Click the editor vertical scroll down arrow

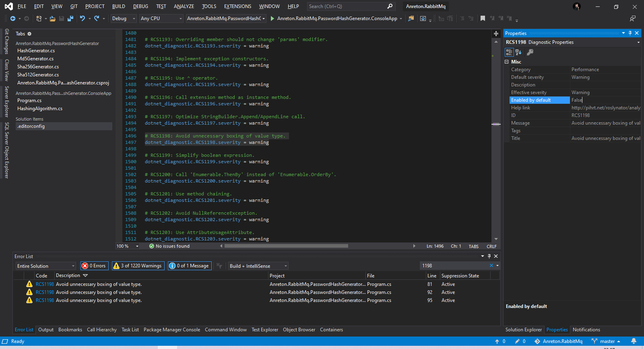coord(496,239)
